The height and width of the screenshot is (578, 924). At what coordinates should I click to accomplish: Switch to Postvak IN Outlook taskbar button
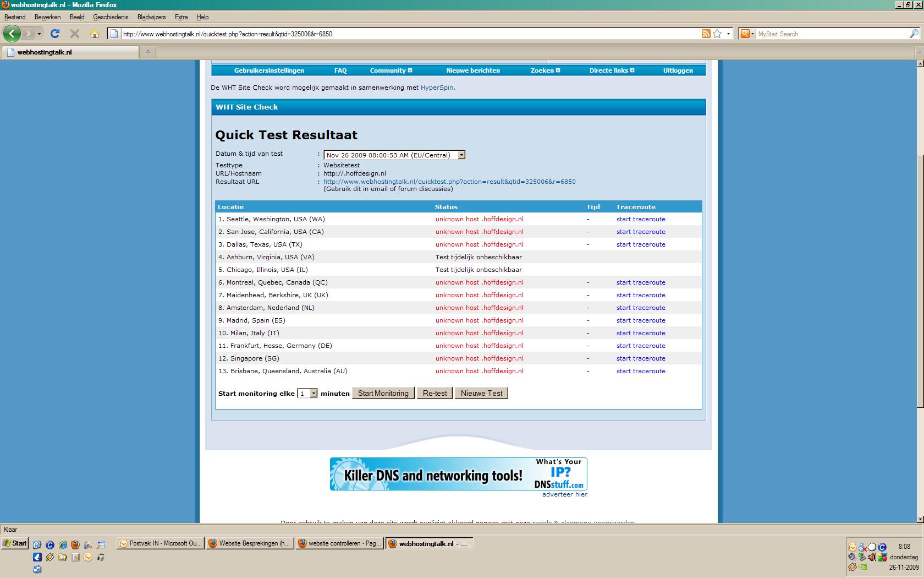tap(161, 543)
